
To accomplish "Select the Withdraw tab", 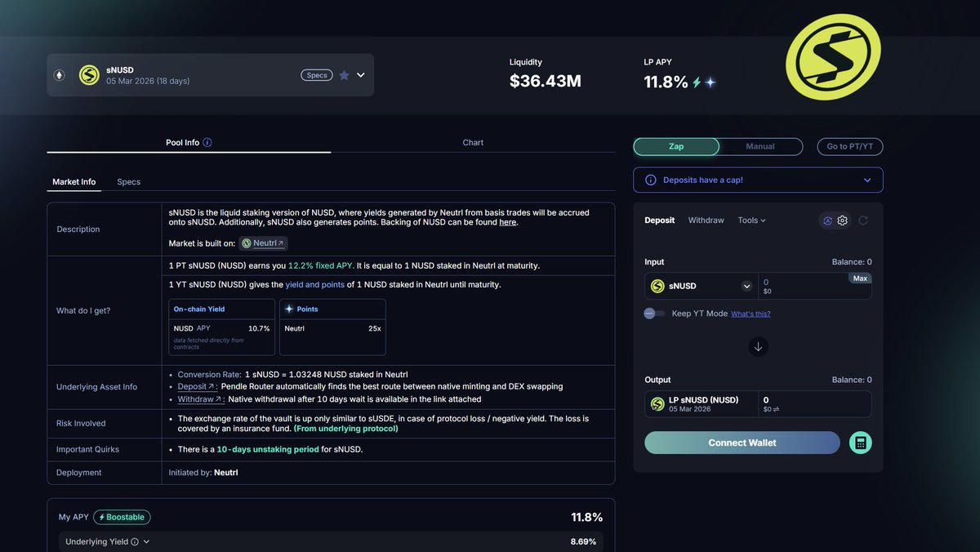I will tap(706, 220).
